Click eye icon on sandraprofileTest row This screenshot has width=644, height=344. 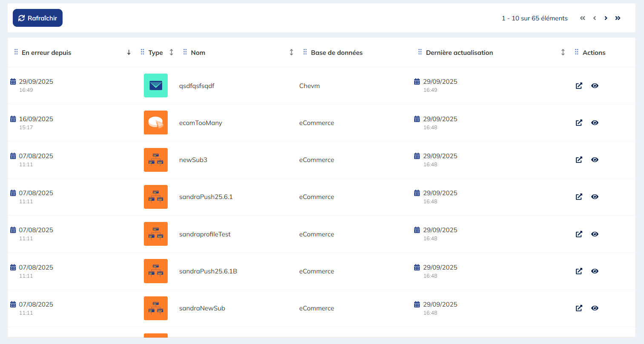pyautogui.click(x=595, y=234)
